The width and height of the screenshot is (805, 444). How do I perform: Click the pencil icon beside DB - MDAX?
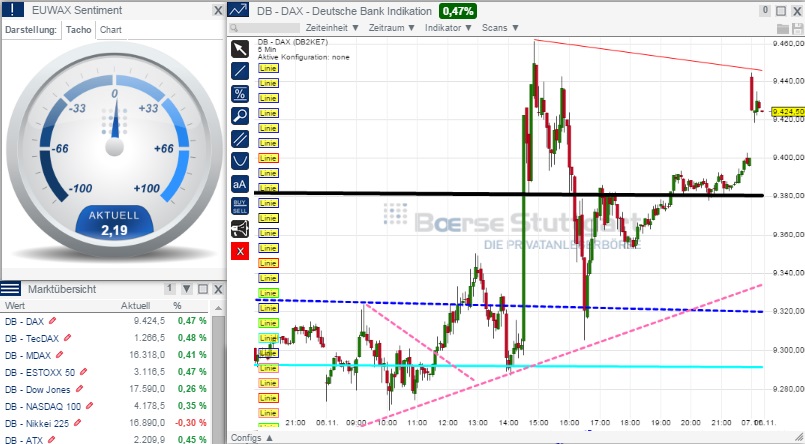[59, 355]
